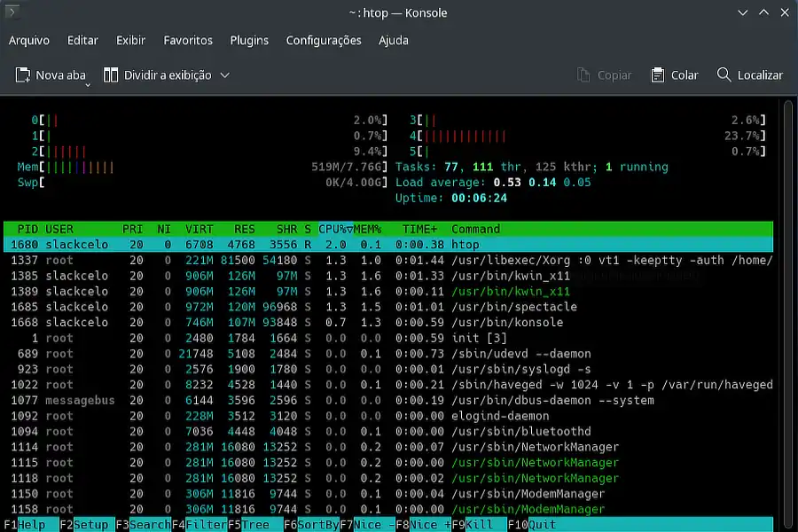Select the elogind-daemon process row

(388, 416)
